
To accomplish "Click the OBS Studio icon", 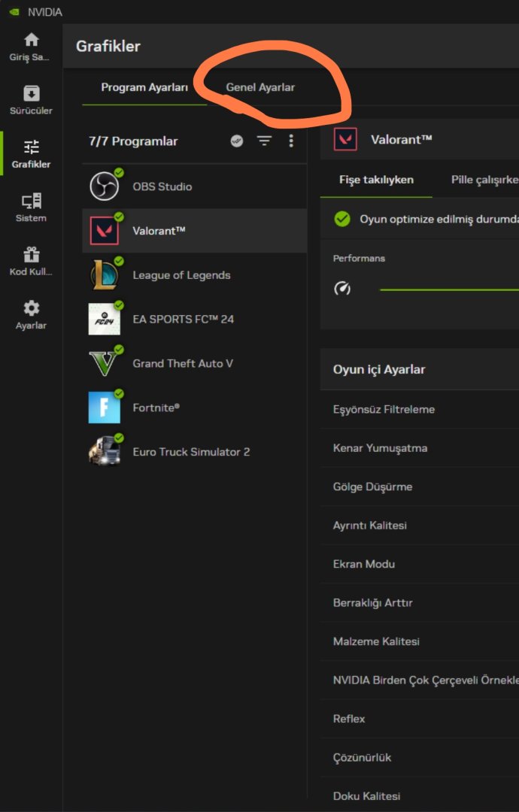I will (x=105, y=186).
